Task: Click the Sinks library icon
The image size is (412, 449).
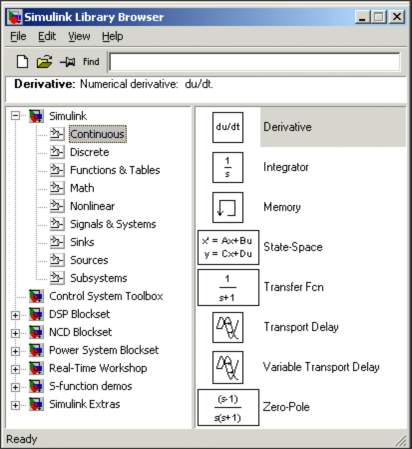Action: coord(57,242)
